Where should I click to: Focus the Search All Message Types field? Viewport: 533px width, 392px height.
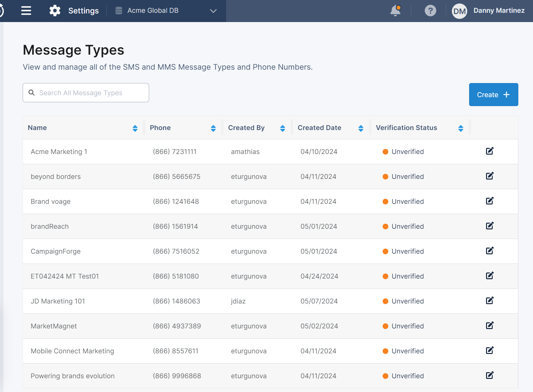pos(86,93)
